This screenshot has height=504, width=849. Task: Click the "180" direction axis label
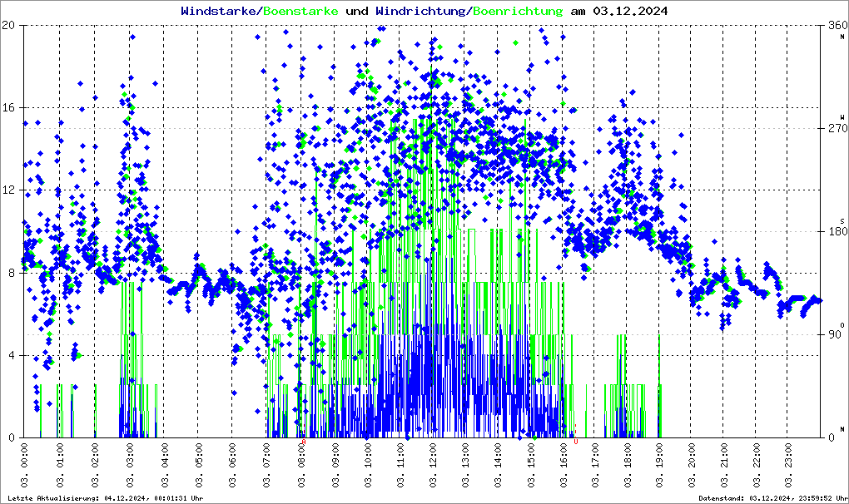(x=837, y=232)
